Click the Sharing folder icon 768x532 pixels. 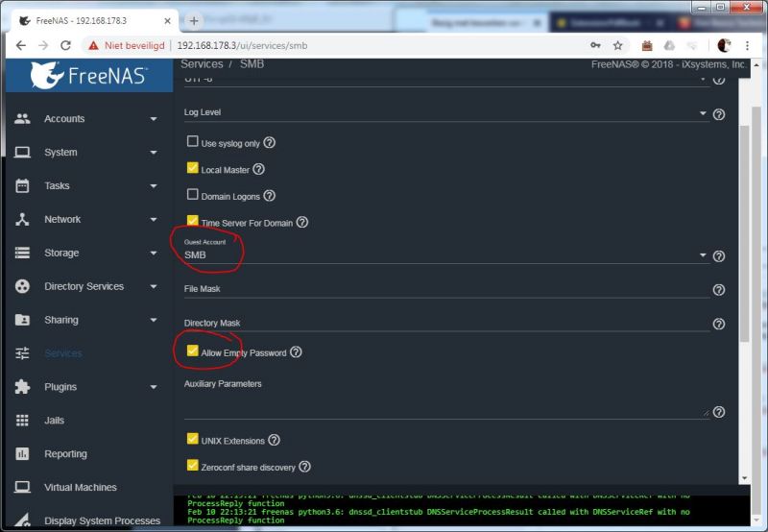pos(22,320)
